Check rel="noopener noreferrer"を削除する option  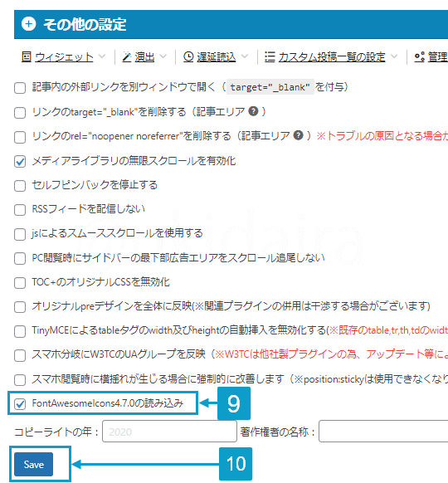[x=20, y=137]
